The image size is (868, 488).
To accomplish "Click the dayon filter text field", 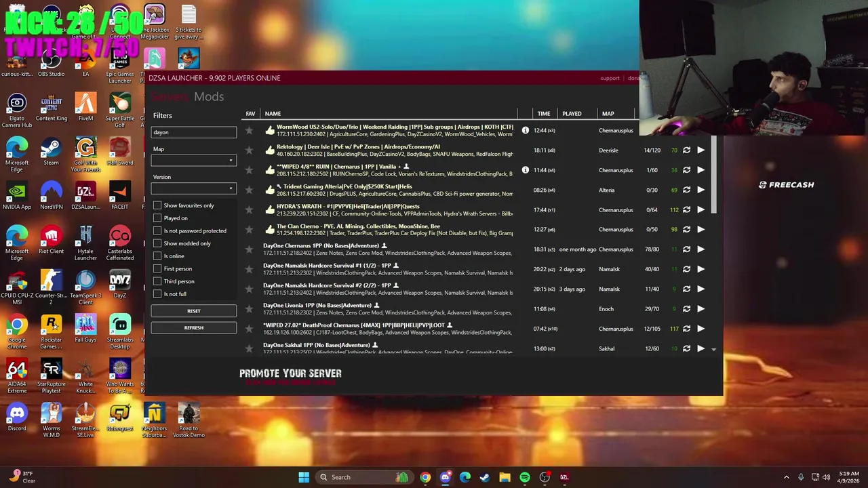I will coord(194,132).
